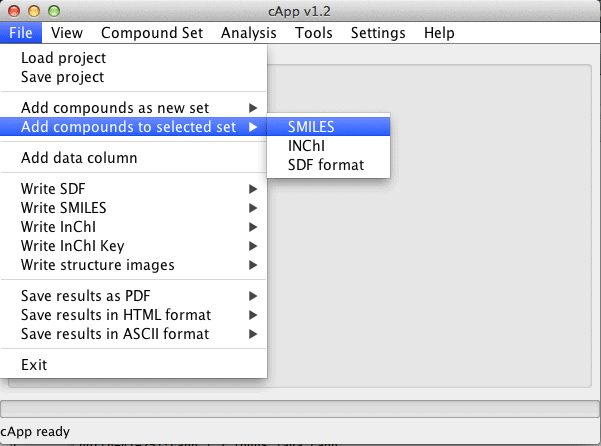Open Save results in ASCII format submenu
The height and width of the screenshot is (446, 601).
point(133,334)
